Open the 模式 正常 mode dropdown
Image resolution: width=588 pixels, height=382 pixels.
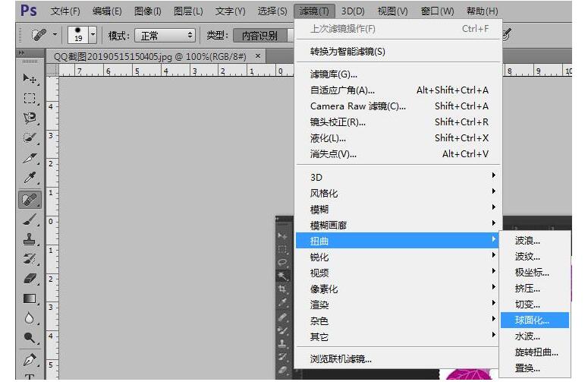pyautogui.click(x=165, y=35)
